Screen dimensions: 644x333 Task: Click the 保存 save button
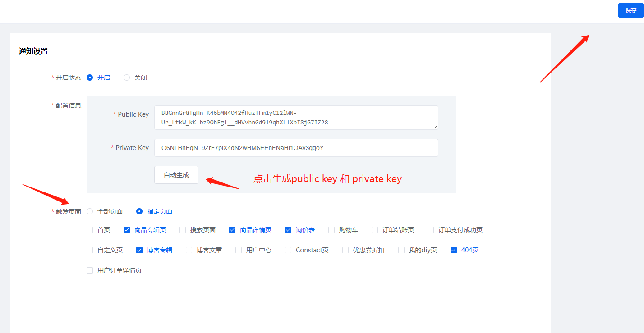coord(630,10)
